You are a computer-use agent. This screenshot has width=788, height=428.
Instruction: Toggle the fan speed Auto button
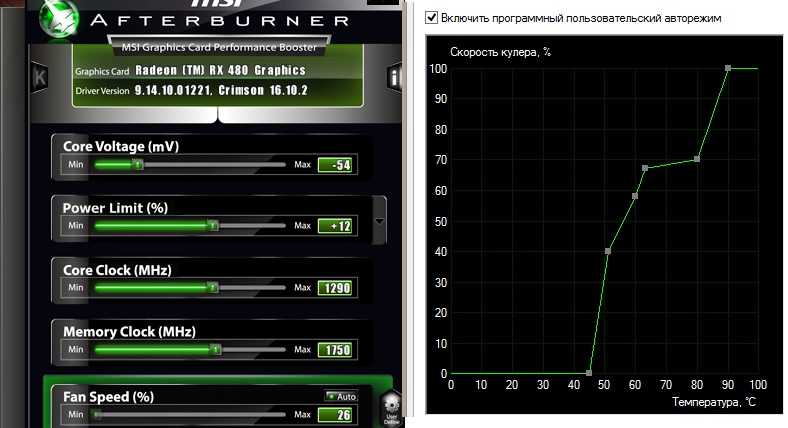tap(341, 396)
